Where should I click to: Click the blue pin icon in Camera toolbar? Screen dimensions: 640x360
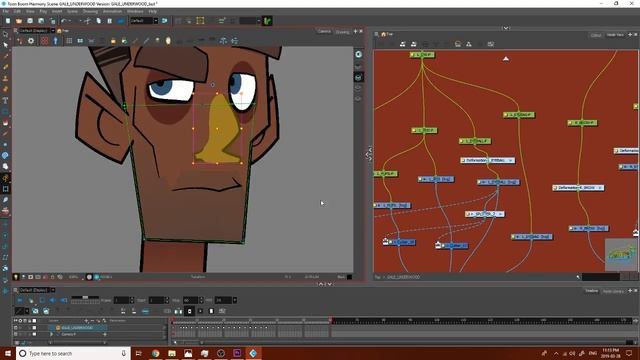tap(56, 41)
